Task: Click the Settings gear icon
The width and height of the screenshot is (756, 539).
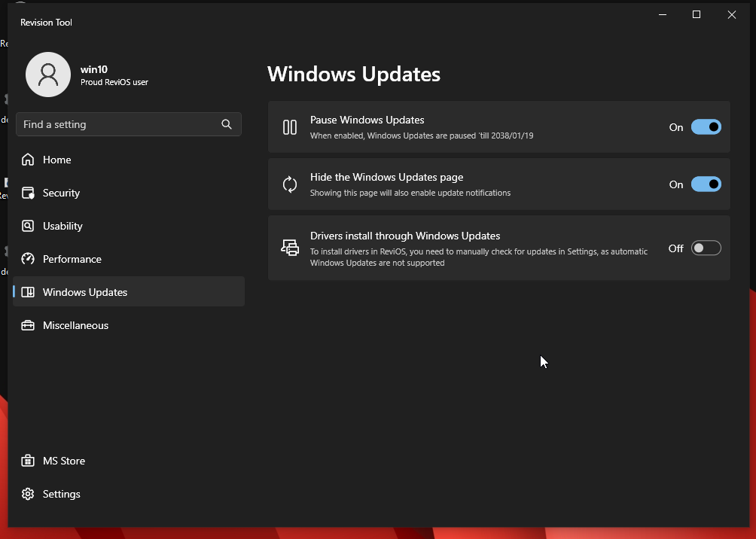Action: (28, 494)
